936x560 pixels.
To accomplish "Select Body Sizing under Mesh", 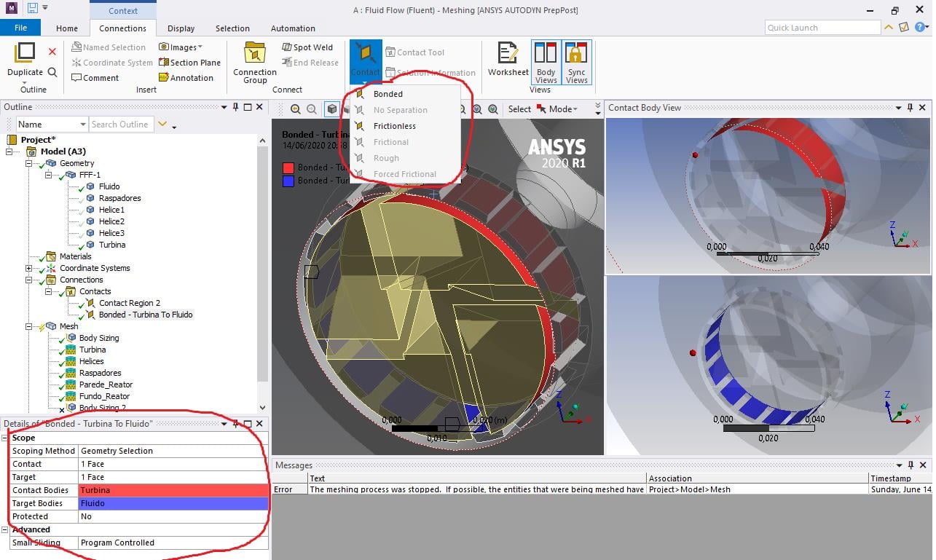I will [99, 338].
